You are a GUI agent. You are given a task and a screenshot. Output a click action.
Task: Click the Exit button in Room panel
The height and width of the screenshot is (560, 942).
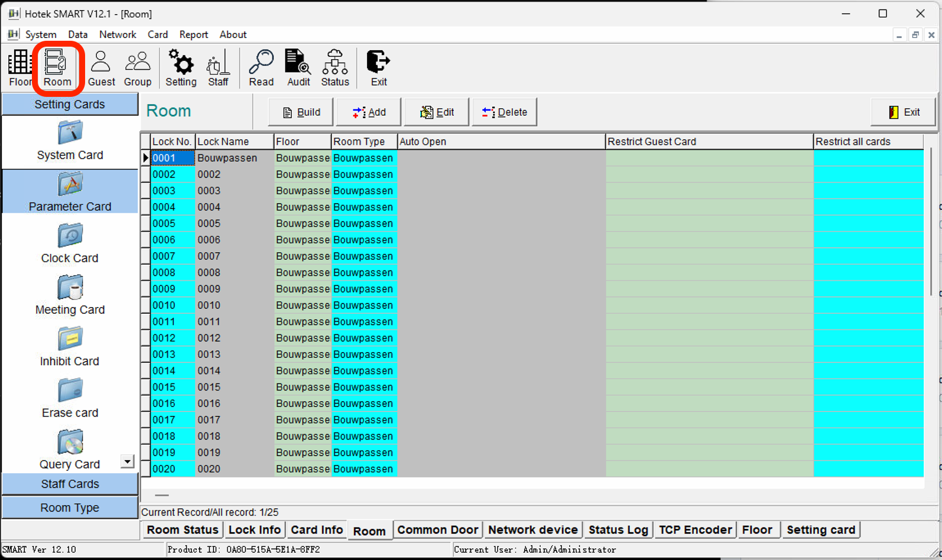click(904, 112)
